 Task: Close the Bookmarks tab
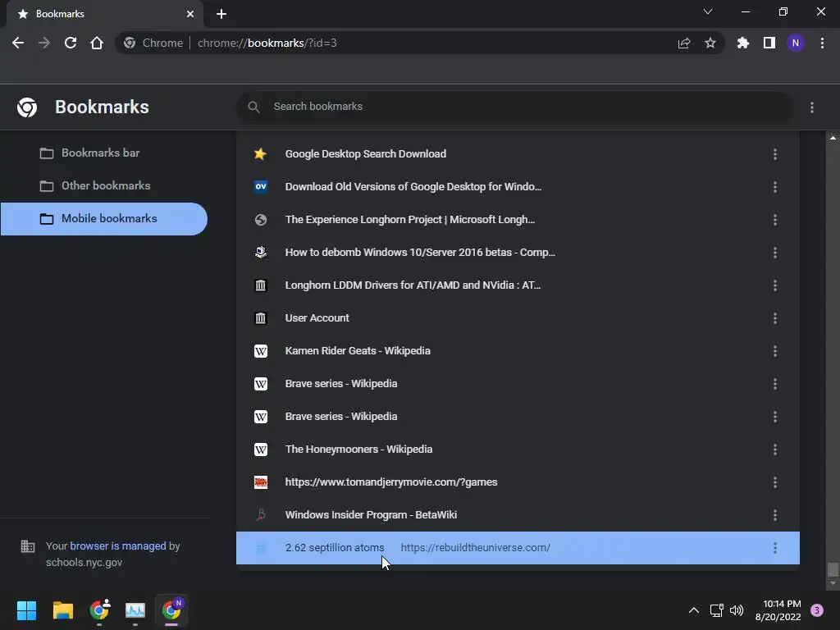[189, 14]
